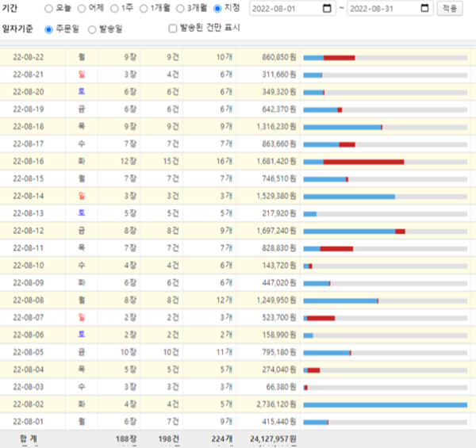Click the total order count 198건
476x448 pixels.
pyautogui.click(x=168, y=439)
